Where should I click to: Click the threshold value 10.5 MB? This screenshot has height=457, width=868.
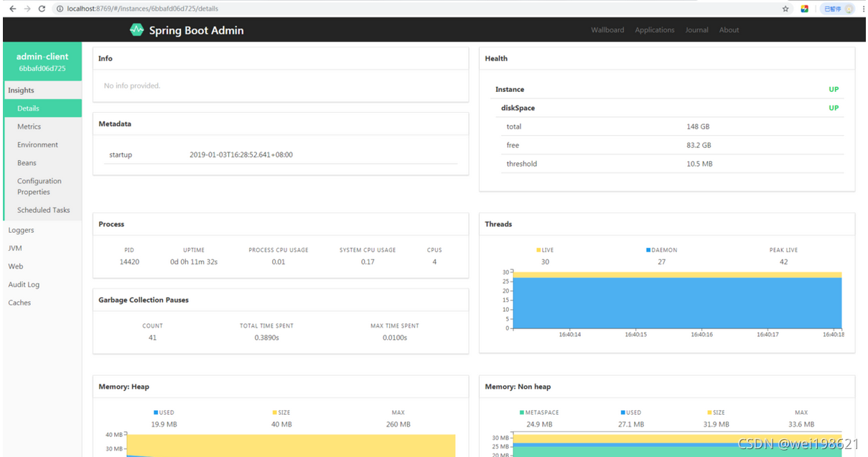pyautogui.click(x=699, y=164)
